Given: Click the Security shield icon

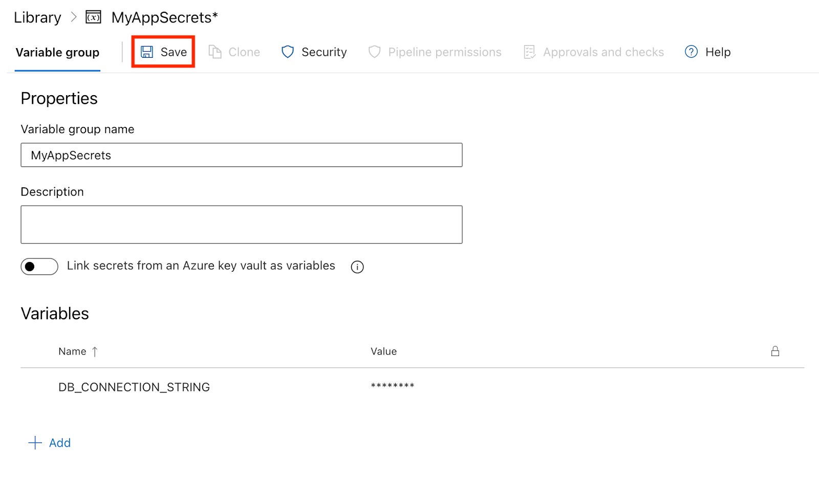Looking at the screenshot, I should pos(288,52).
